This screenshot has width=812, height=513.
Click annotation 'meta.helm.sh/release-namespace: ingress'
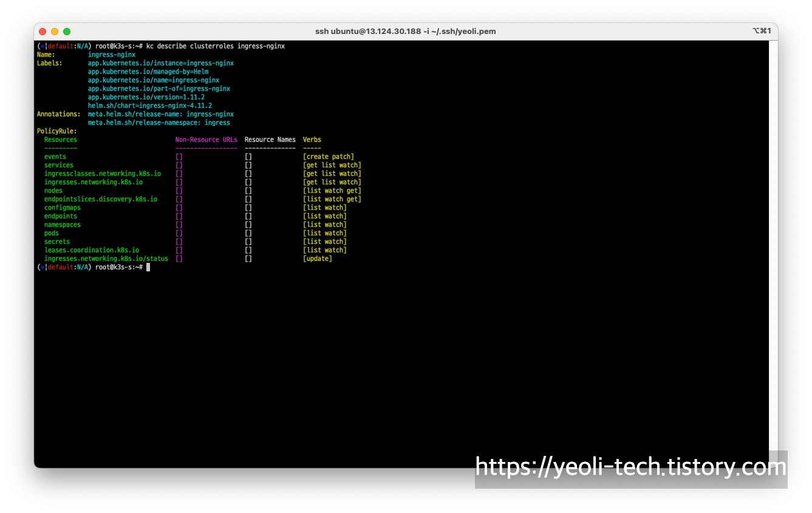pyautogui.click(x=159, y=123)
